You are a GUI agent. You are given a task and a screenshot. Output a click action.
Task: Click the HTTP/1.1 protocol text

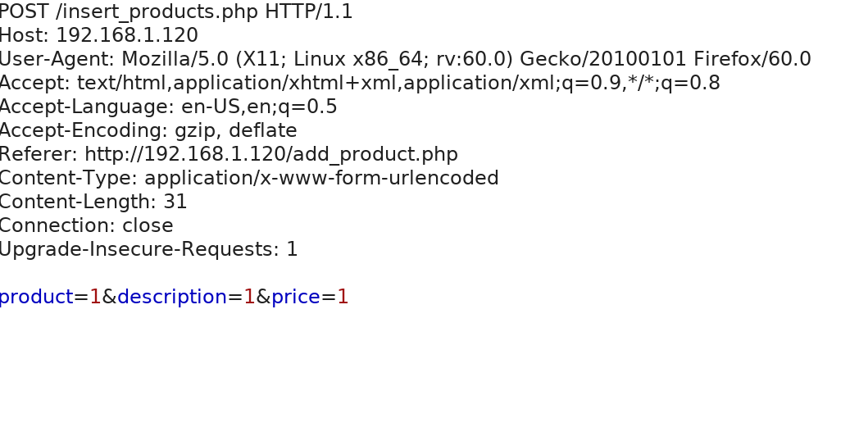click(309, 11)
